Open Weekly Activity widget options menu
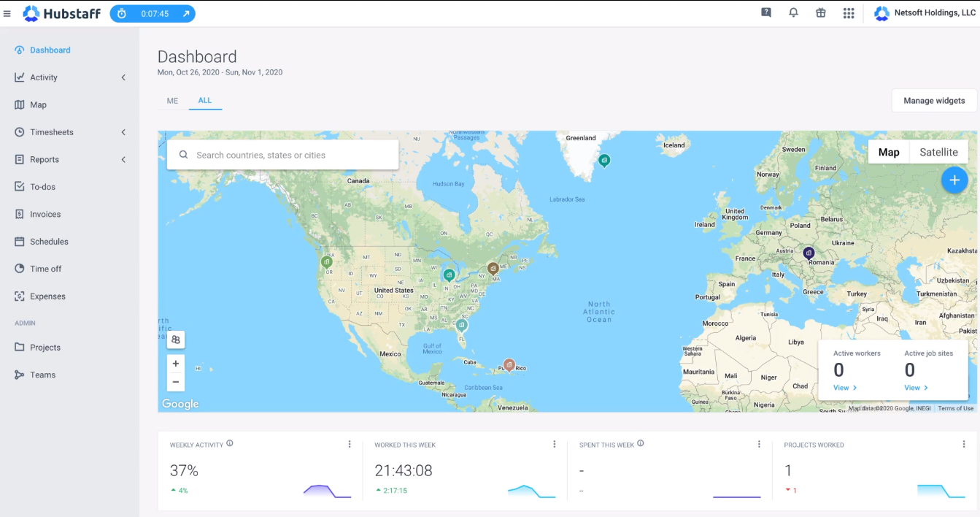Image resolution: width=980 pixels, height=517 pixels. [x=350, y=444]
